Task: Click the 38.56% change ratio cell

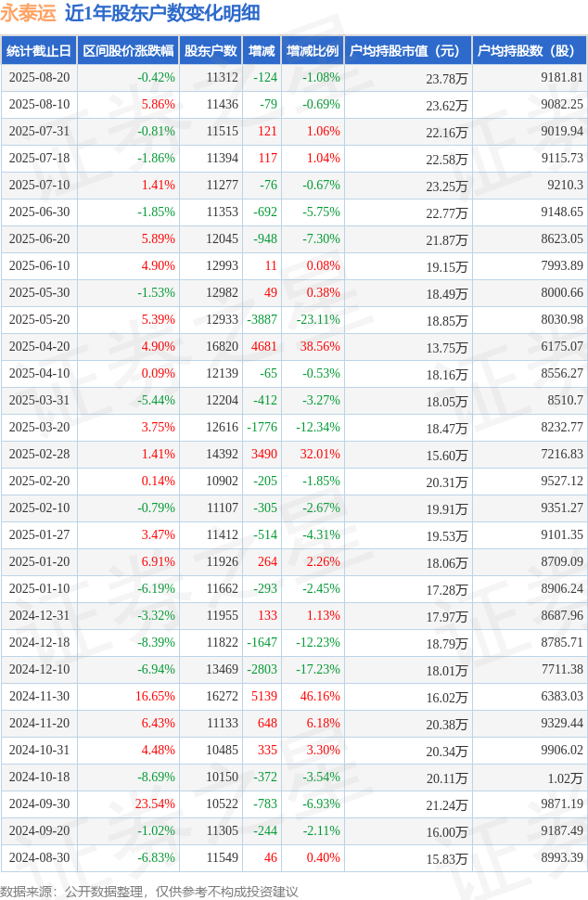Action: (x=320, y=347)
